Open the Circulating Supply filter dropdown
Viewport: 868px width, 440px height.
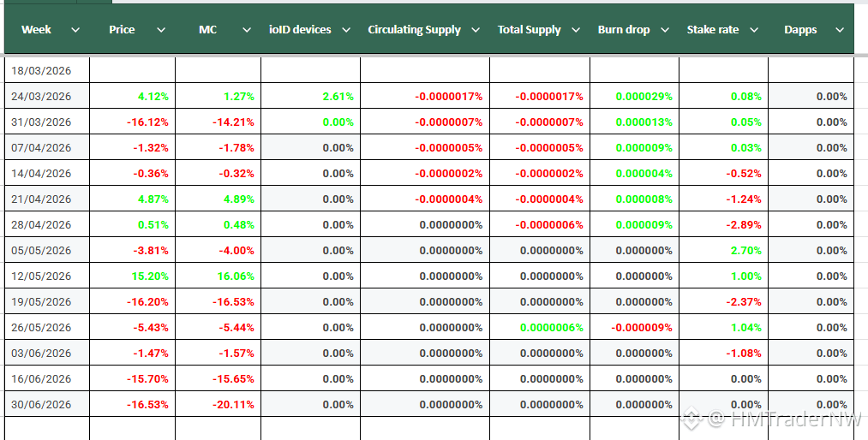point(476,30)
